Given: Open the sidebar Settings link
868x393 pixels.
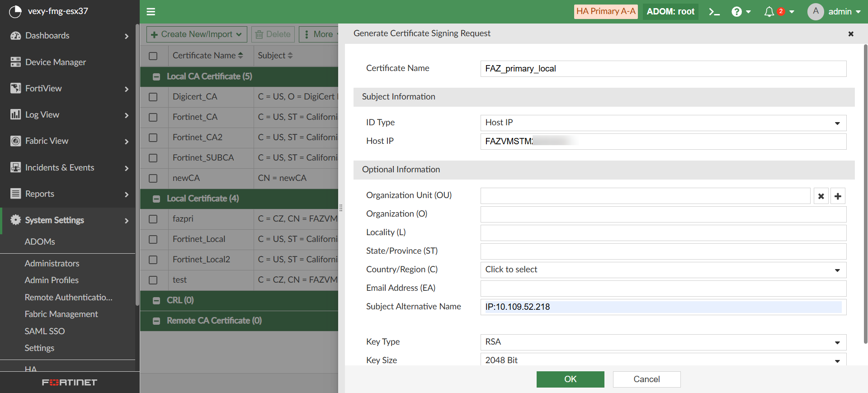Looking at the screenshot, I should (39, 348).
